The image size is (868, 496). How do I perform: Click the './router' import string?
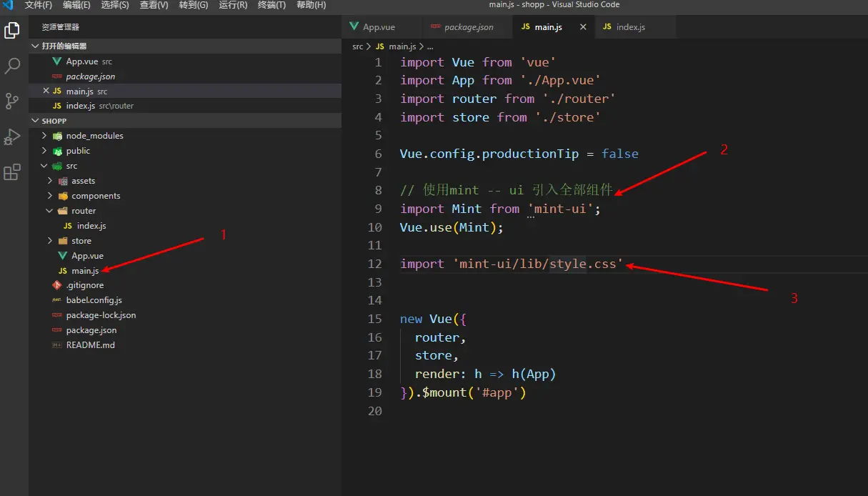[579, 99]
